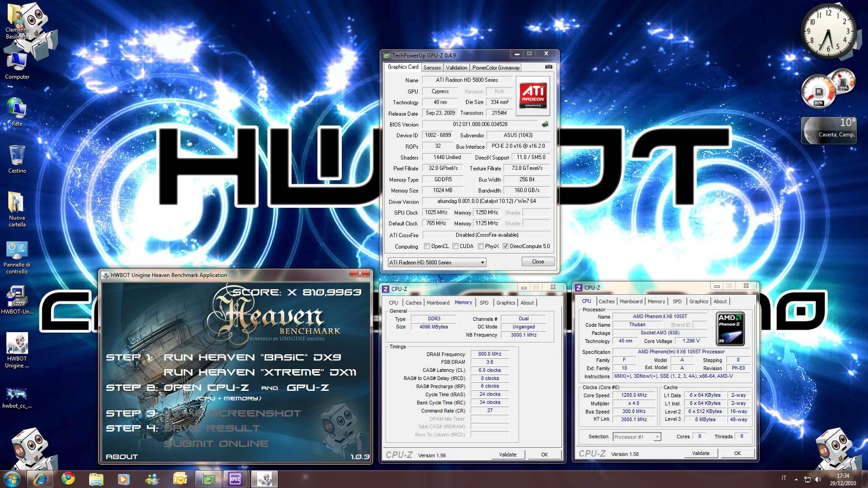Select the Graphics Card tab in GPU-Z
The height and width of the screenshot is (488, 868).
pos(403,67)
